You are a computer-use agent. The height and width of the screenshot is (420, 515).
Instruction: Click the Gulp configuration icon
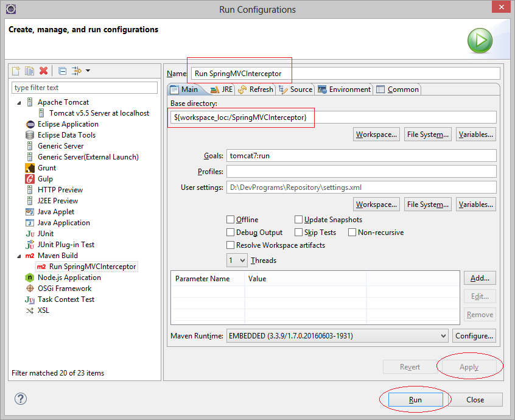30,179
